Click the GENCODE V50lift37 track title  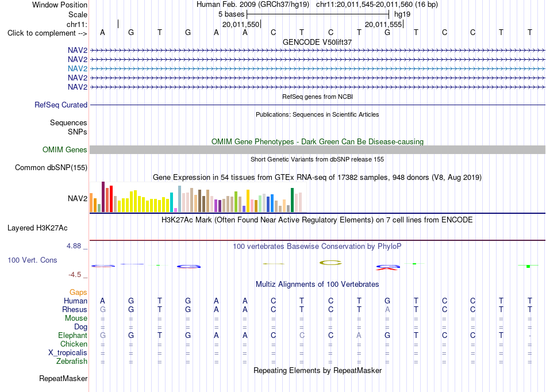click(x=317, y=42)
